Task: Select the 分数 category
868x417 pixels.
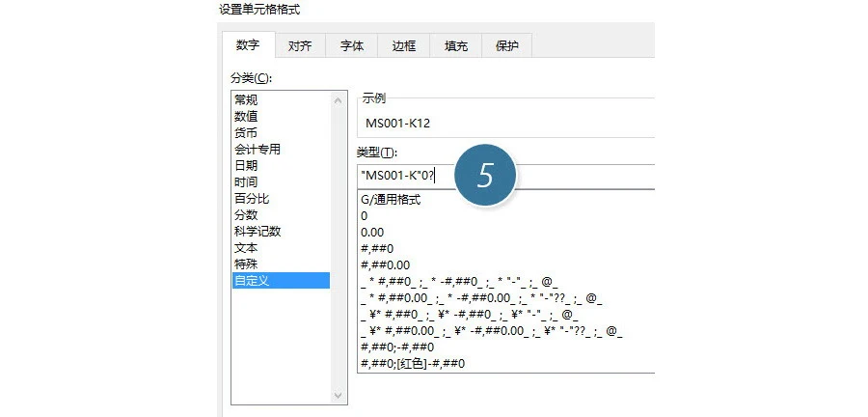Action: [282, 215]
